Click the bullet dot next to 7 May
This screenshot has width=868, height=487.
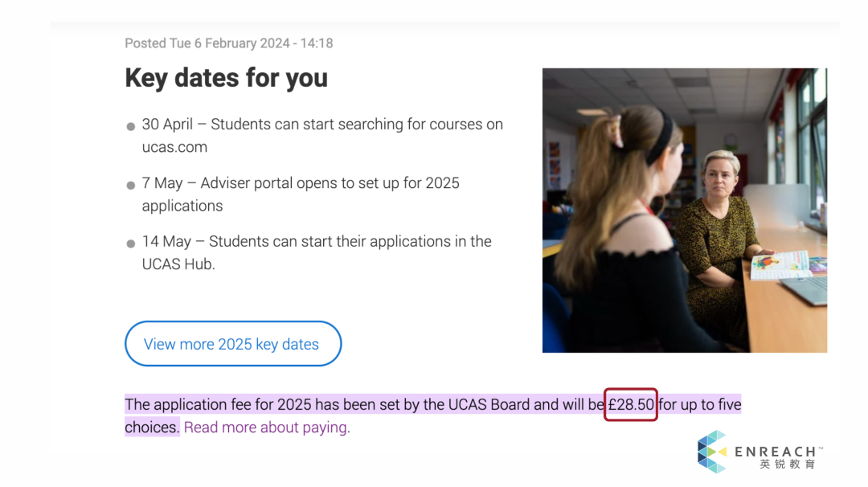pos(130,184)
